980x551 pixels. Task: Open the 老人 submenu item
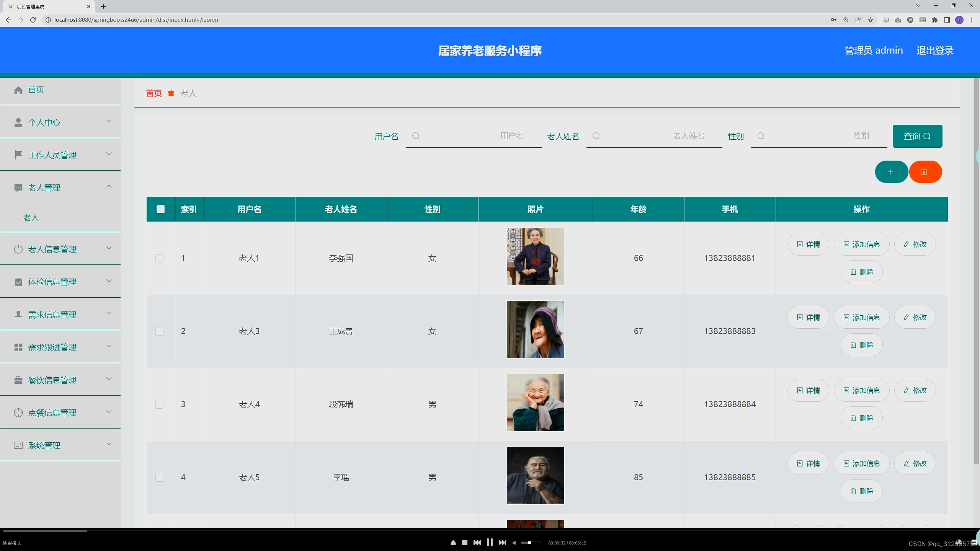31,217
